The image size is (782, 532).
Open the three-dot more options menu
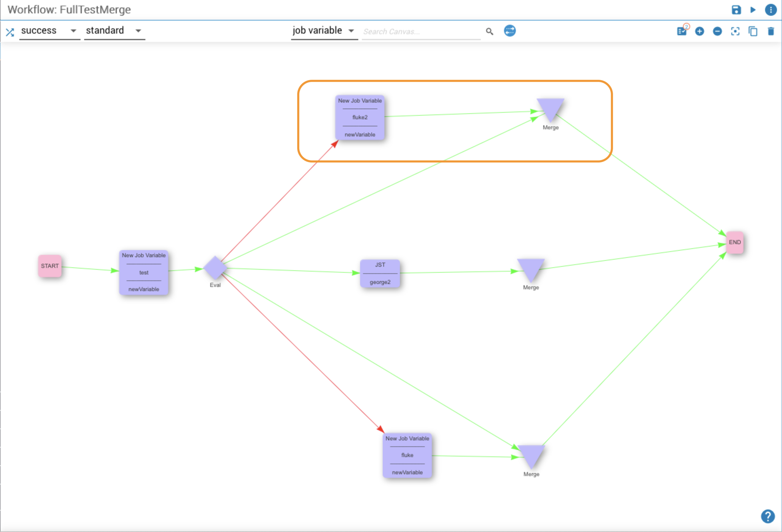[771, 10]
